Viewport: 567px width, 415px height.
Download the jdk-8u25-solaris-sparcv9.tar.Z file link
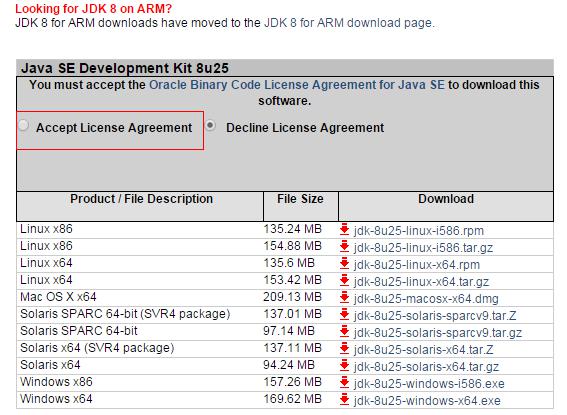pos(435,316)
